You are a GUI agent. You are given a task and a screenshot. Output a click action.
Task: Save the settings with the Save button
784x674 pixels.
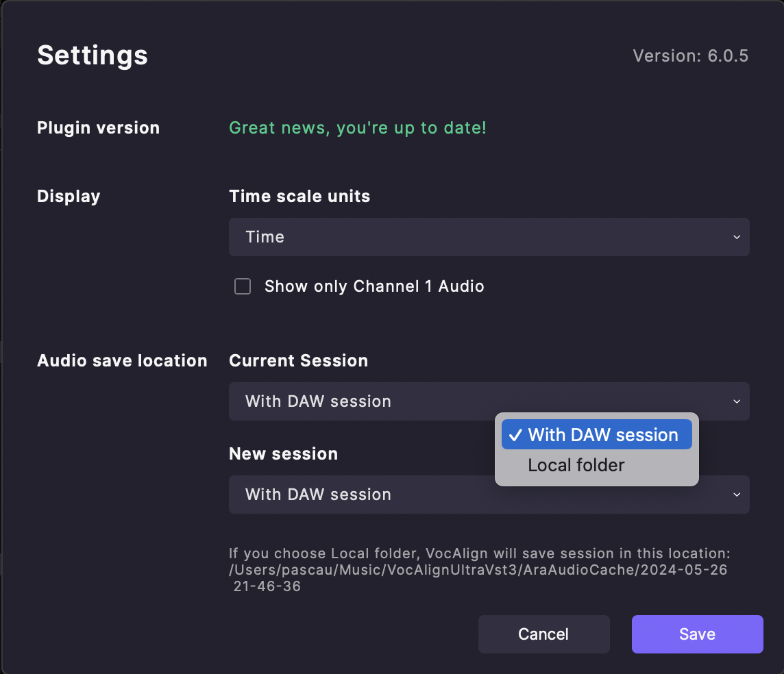point(697,634)
